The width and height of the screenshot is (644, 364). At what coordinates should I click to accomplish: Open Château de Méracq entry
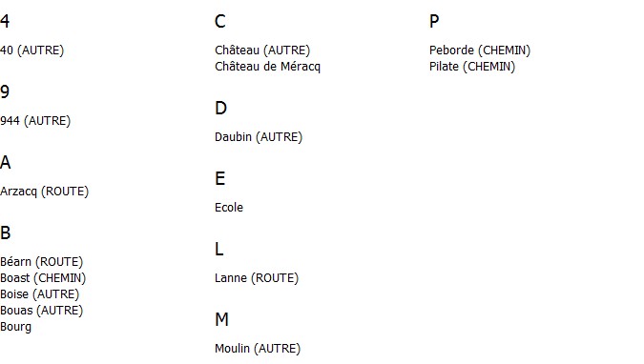(267, 67)
